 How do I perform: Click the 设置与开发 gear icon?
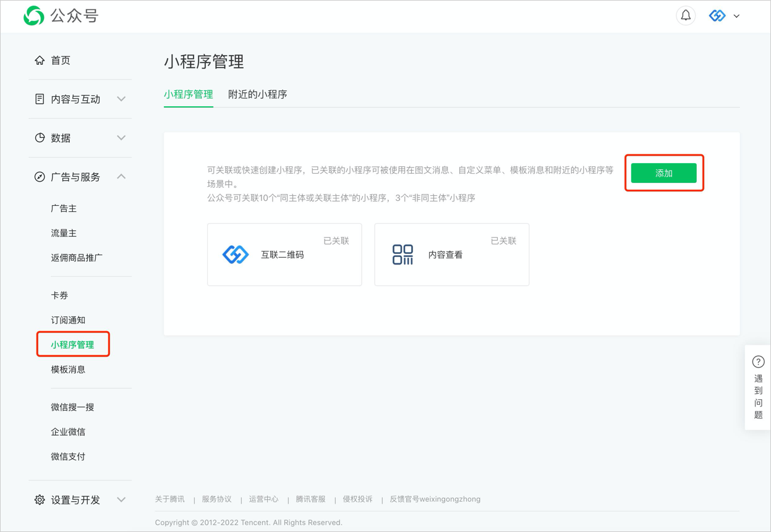(40, 500)
